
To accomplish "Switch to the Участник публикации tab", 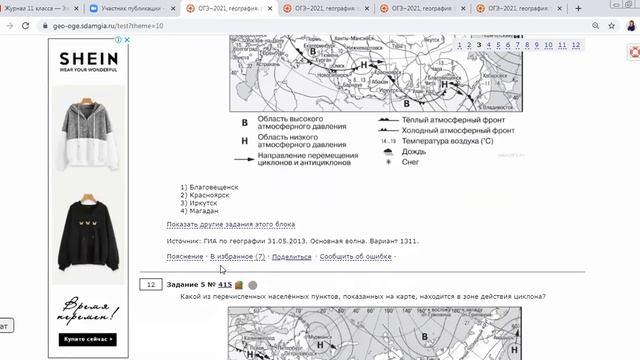I will click(x=133, y=8).
